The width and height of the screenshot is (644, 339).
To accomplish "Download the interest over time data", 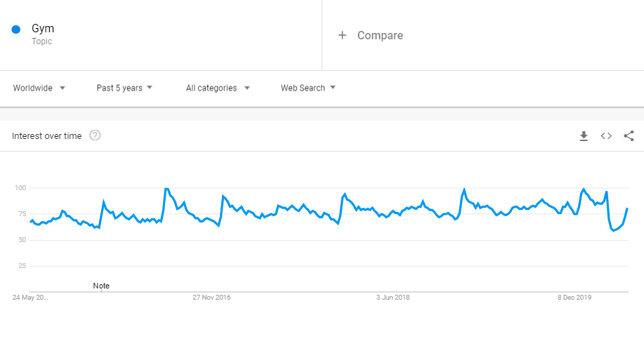I will pos(583,136).
